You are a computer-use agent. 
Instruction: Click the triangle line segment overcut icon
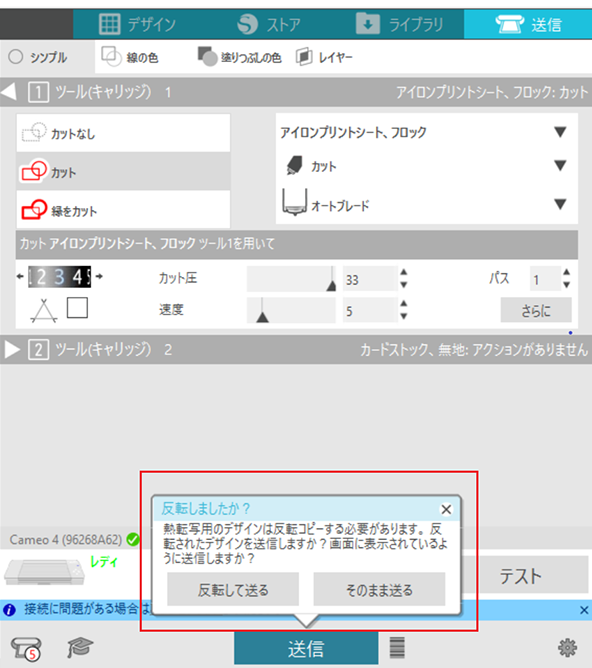[44, 310]
